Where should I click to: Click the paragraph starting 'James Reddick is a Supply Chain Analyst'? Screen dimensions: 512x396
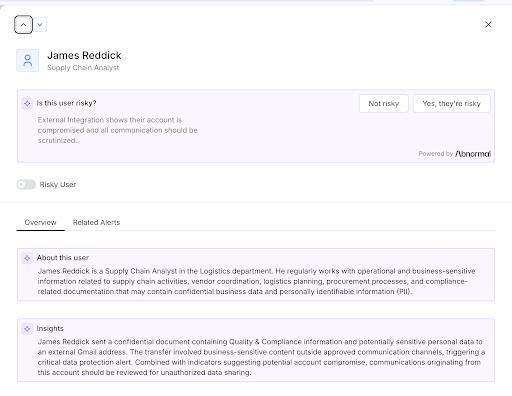(256, 281)
